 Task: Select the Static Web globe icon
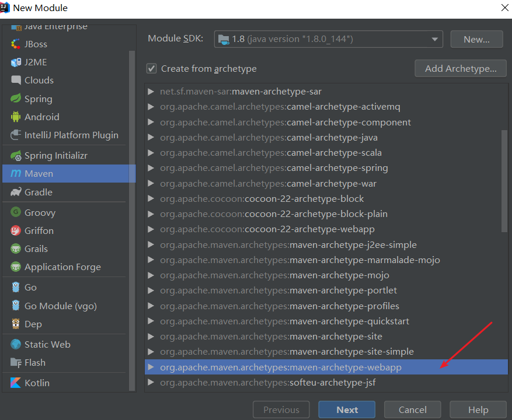(x=16, y=344)
